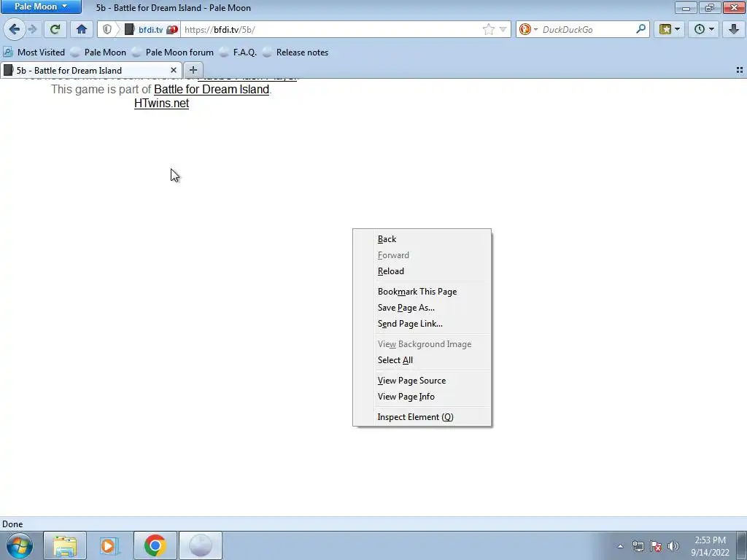Choose Back from the context menu
The image size is (747, 560).
click(x=422, y=239)
